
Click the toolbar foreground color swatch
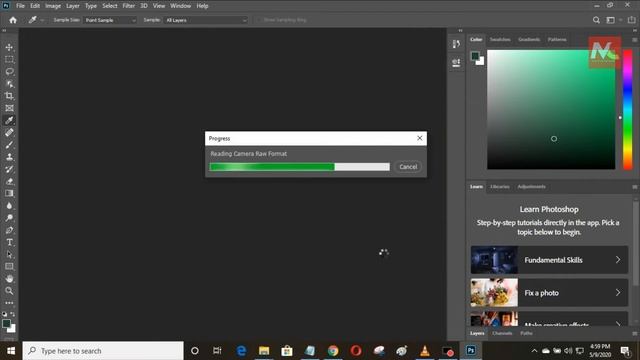click(x=6, y=324)
